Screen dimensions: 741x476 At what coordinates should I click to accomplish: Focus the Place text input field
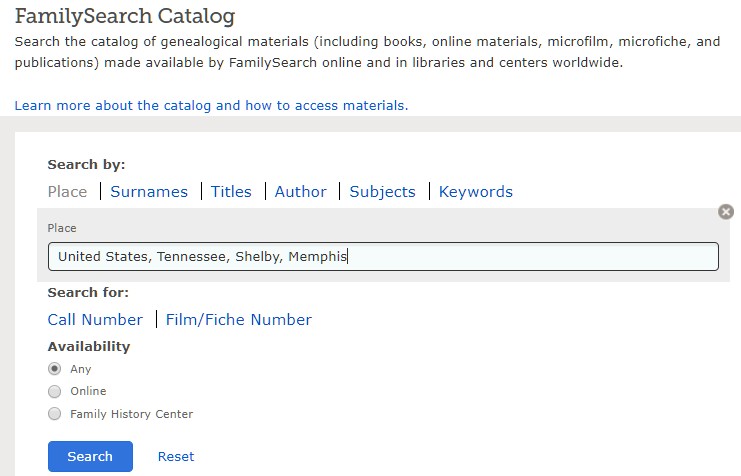click(383, 257)
